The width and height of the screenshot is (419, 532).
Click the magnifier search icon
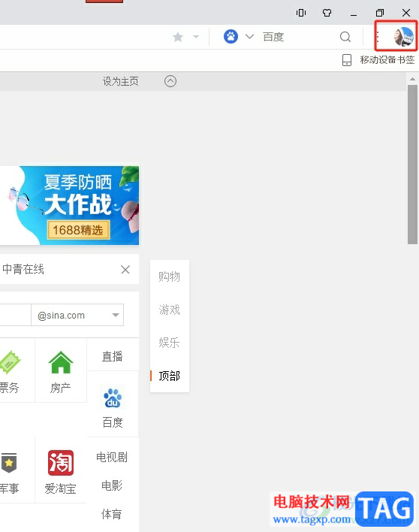pyautogui.click(x=345, y=37)
